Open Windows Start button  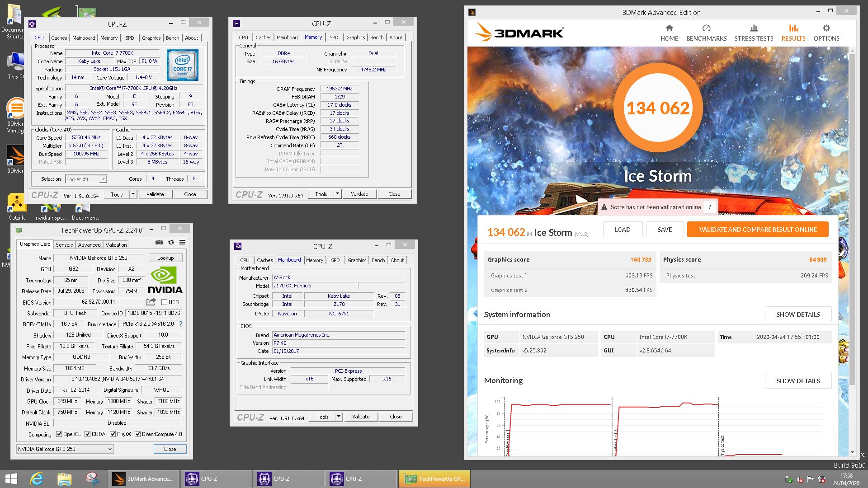click(x=11, y=479)
